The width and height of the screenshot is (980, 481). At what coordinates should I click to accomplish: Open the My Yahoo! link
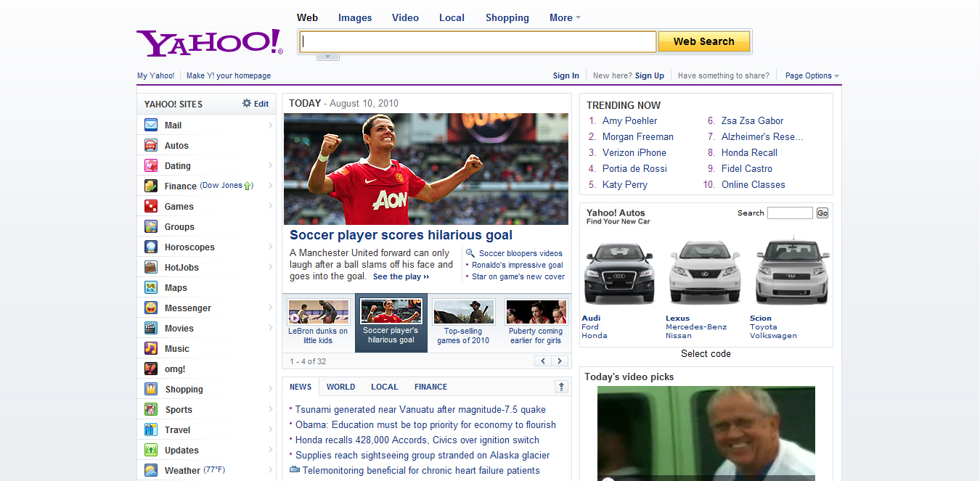[x=156, y=75]
